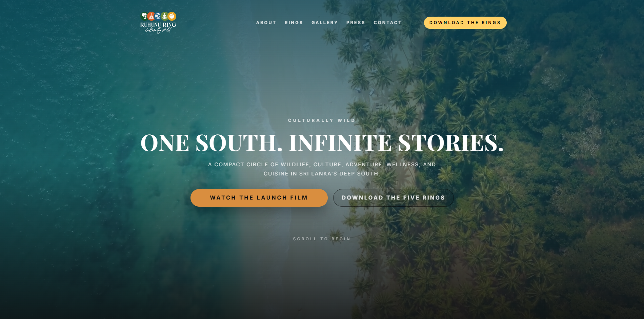Click the yellow coconut drink icon
Screen dimensions: 644x319
(172, 16)
